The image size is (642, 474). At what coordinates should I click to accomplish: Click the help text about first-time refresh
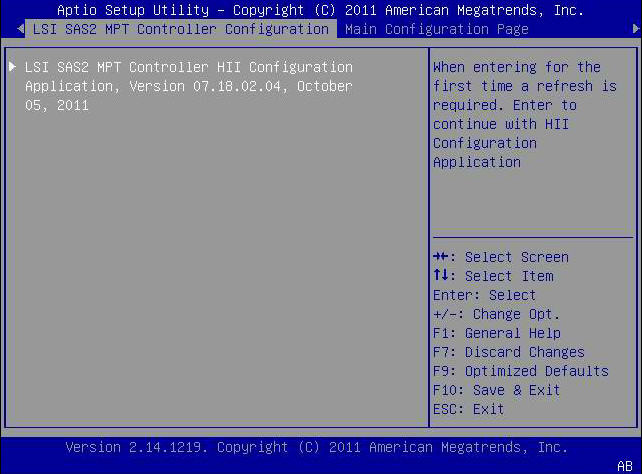pos(525,115)
